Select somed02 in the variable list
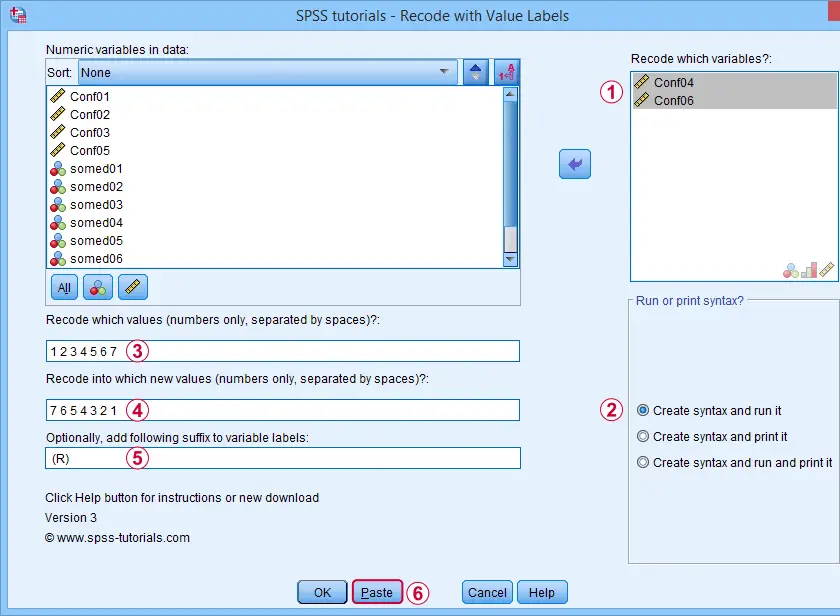 tap(275, 186)
